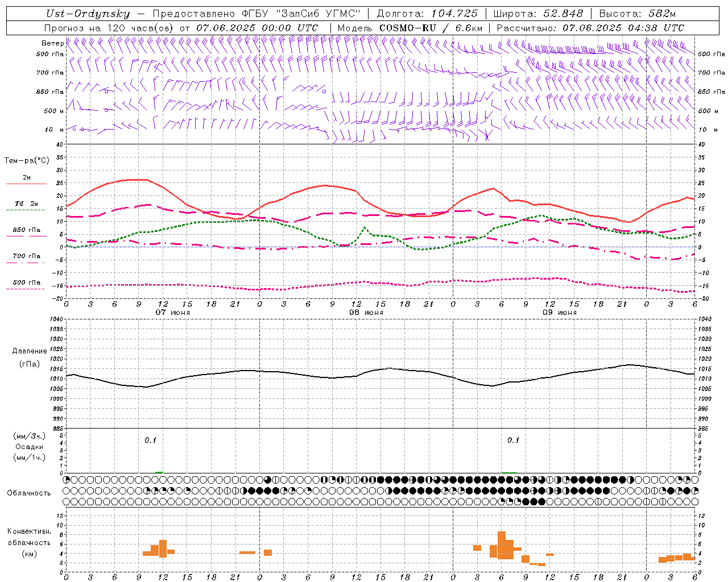Image resolution: width=728 pixels, height=582 pixels.
Task: Click the 'Td 2м' dew point legend
Action: (x=27, y=203)
